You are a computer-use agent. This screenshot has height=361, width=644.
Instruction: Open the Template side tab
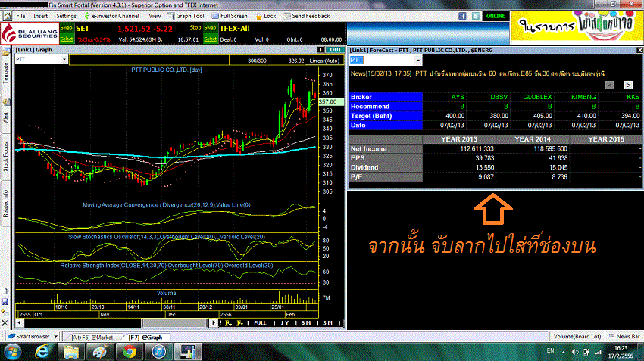[x=6, y=73]
